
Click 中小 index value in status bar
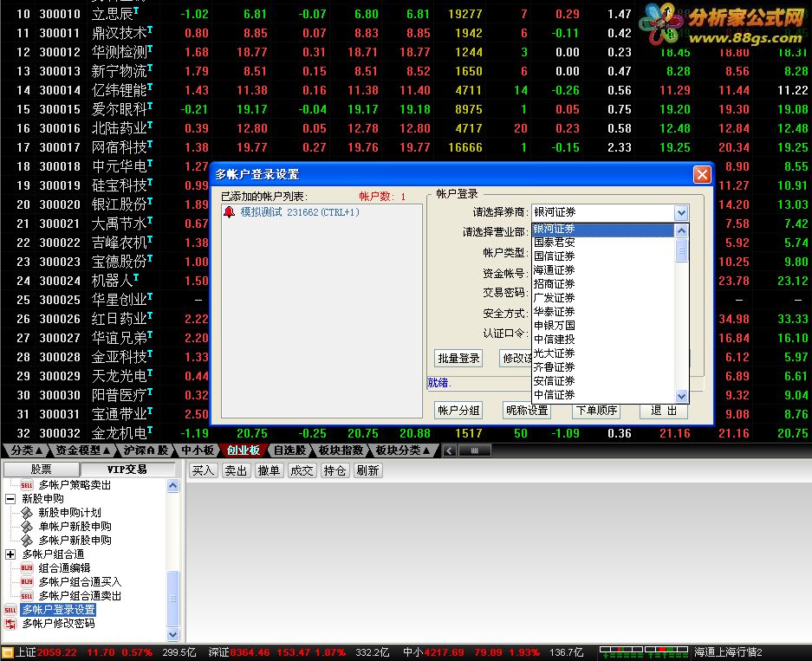tap(444, 652)
